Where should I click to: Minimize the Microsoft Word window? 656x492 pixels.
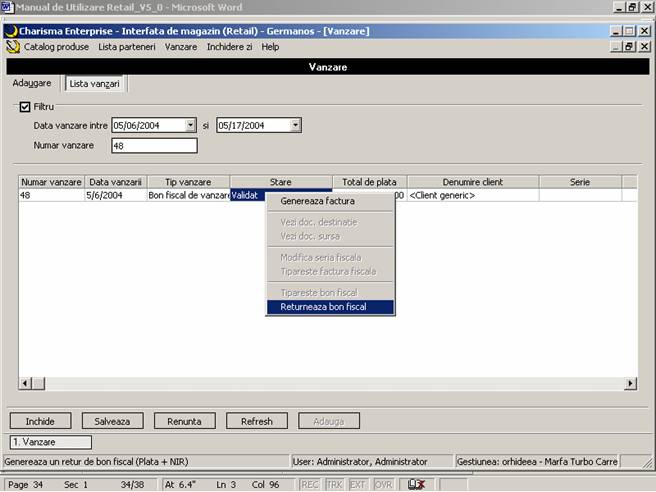[x=619, y=7]
